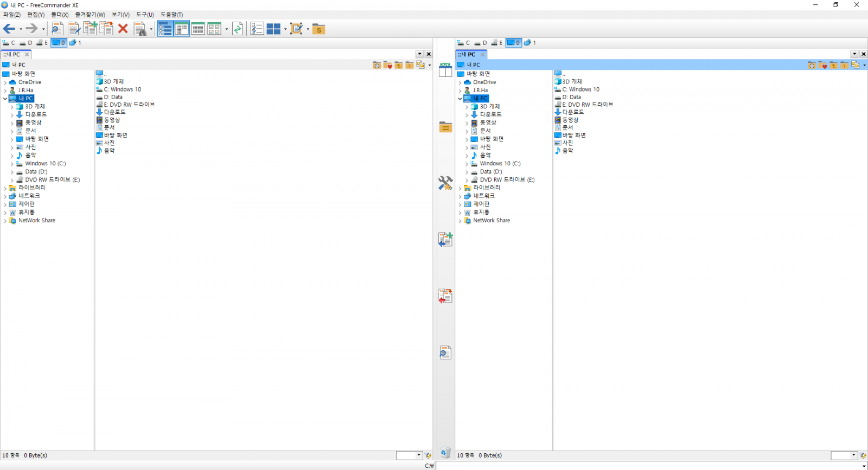Screen dimensions: 868x470
Task: Click the orange S folder icon in toolbar
Action: (319, 29)
